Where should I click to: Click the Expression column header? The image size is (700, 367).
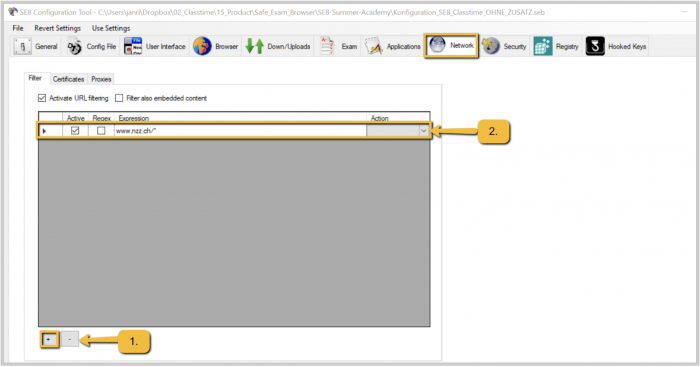[241, 118]
